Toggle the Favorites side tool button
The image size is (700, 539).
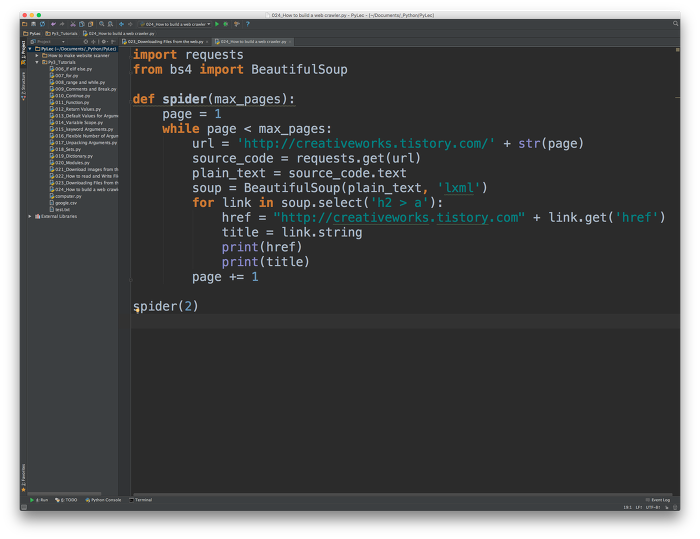(23, 478)
